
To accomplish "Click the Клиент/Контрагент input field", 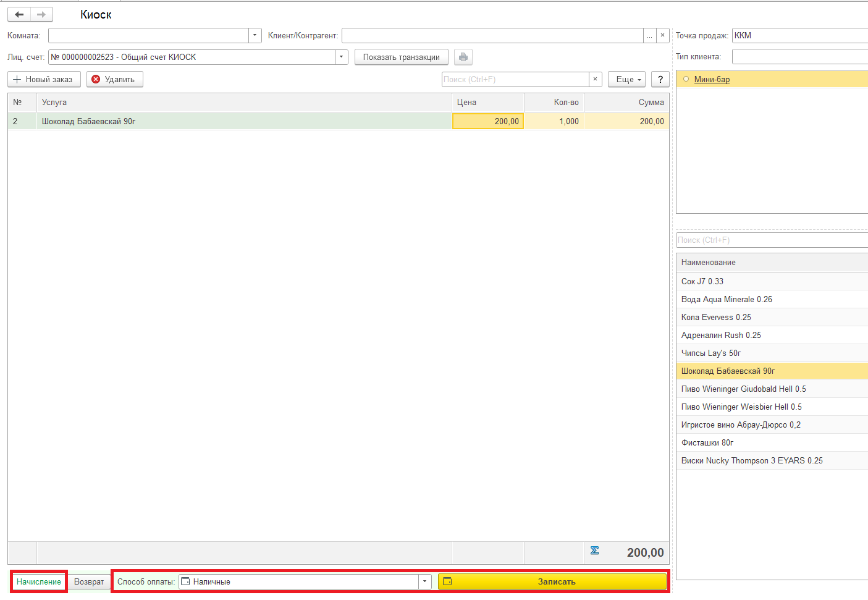I will click(x=492, y=36).
